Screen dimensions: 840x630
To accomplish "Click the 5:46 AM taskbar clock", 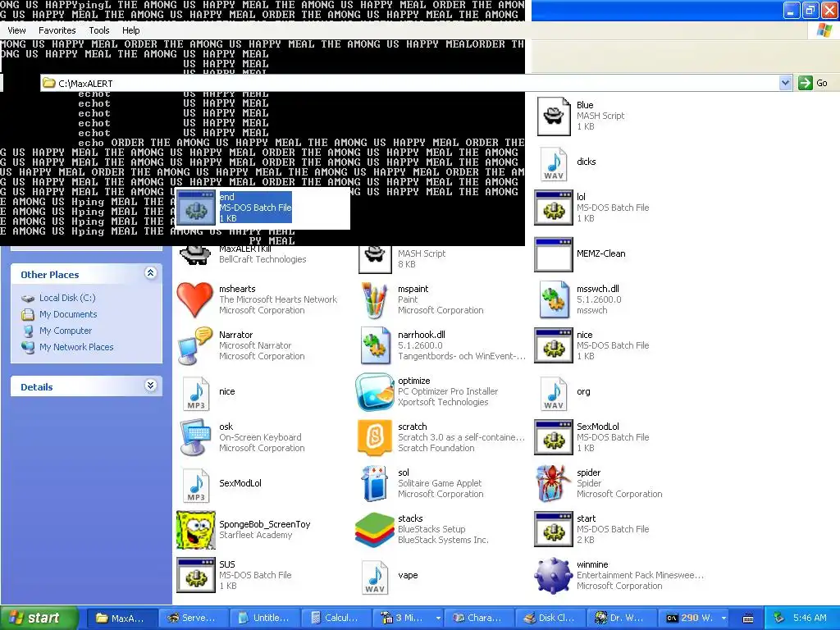I will point(810,618).
